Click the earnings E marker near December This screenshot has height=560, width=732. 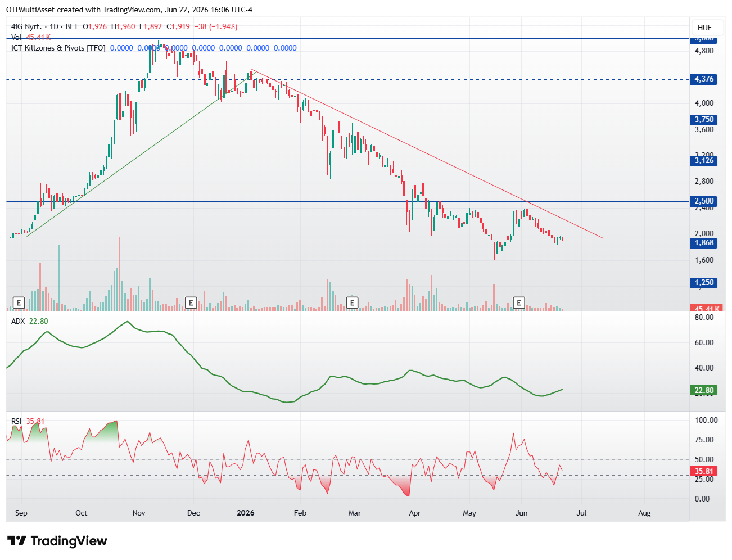191,303
